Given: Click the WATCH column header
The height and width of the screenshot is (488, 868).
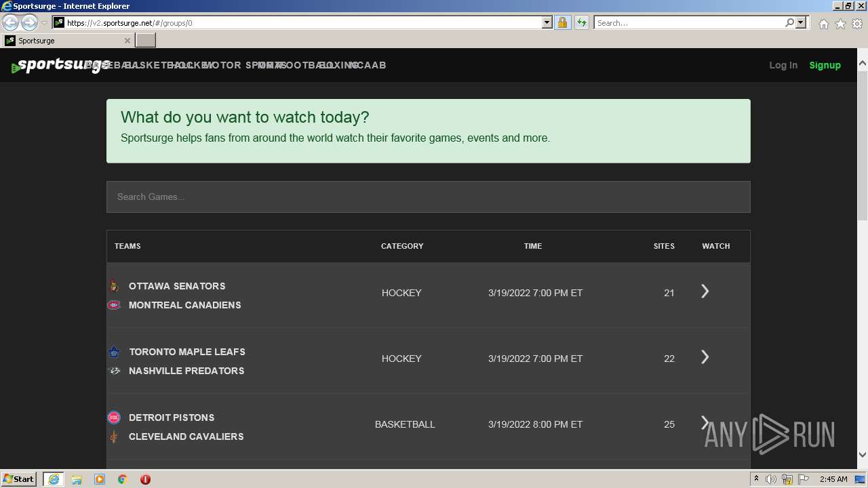Looking at the screenshot, I should [x=716, y=246].
